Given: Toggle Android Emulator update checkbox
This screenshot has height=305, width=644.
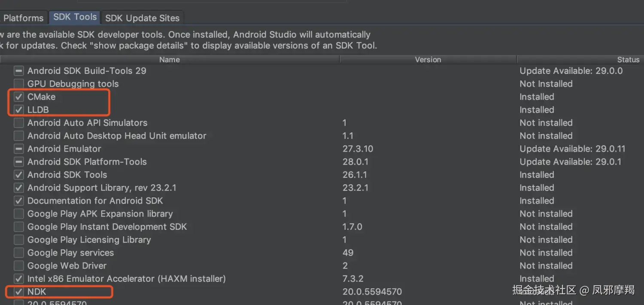Looking at the screenshot, I should tap(18, 149).
